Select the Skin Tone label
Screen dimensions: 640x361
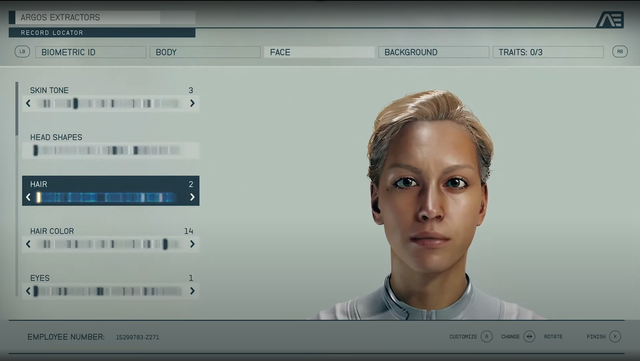click(x=49, y=90)
